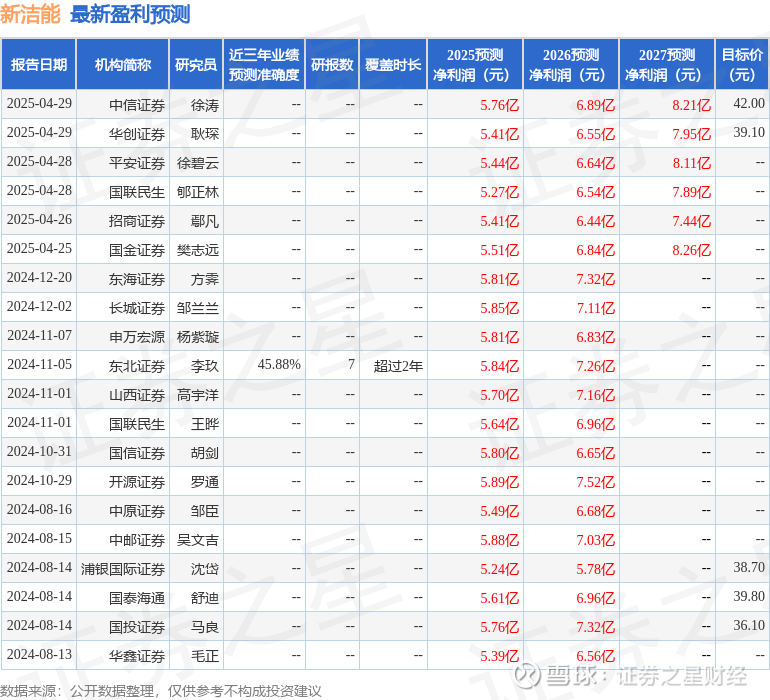The image size is (770, 700).
Task: Click researcher 李玖
Action: (205, 366)
